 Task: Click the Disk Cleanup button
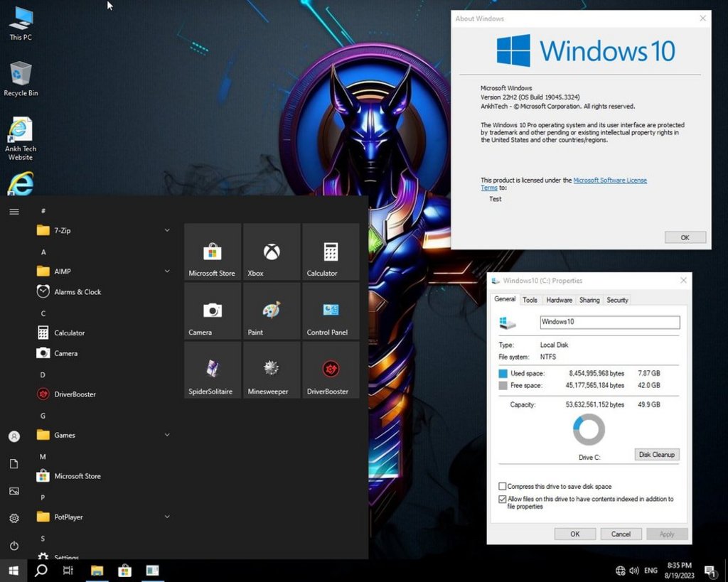point(656,454)
